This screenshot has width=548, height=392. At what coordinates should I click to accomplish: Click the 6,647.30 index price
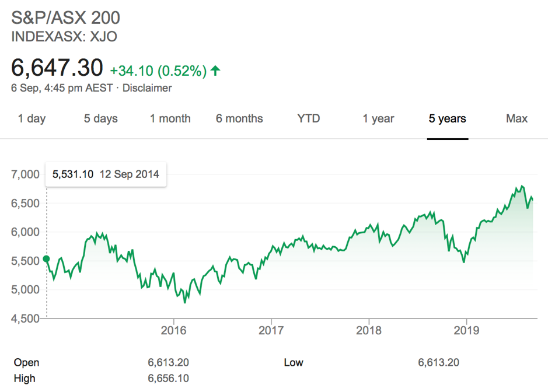tap(57, 68)
